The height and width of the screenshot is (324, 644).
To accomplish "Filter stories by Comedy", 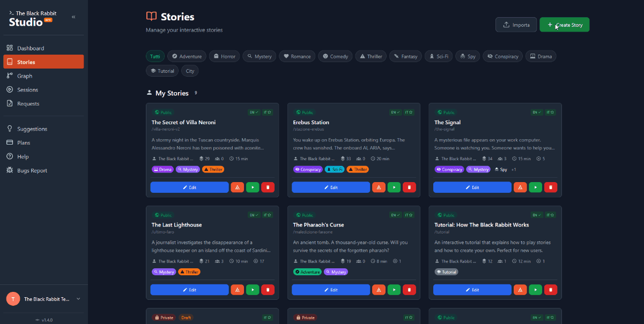I will (x=335, y=56).
